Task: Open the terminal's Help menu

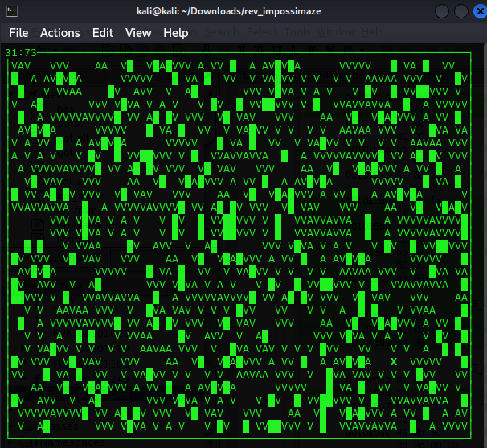Action: pos(176,33)
